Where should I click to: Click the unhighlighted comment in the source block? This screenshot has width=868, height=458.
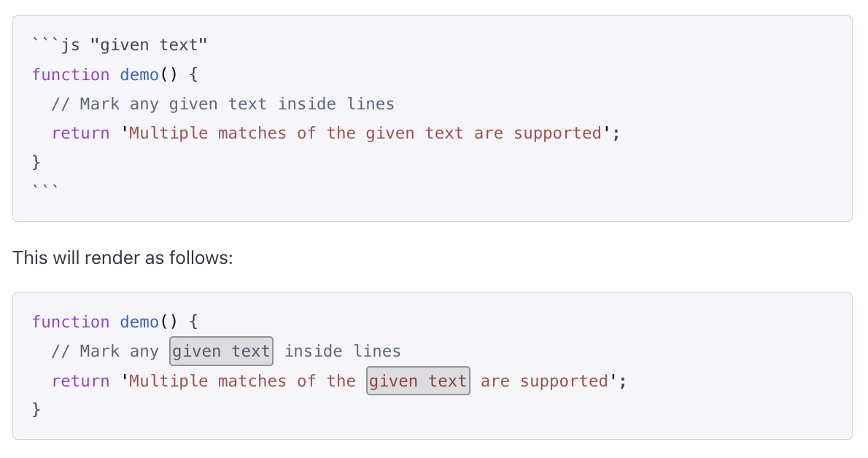(222, 104)
